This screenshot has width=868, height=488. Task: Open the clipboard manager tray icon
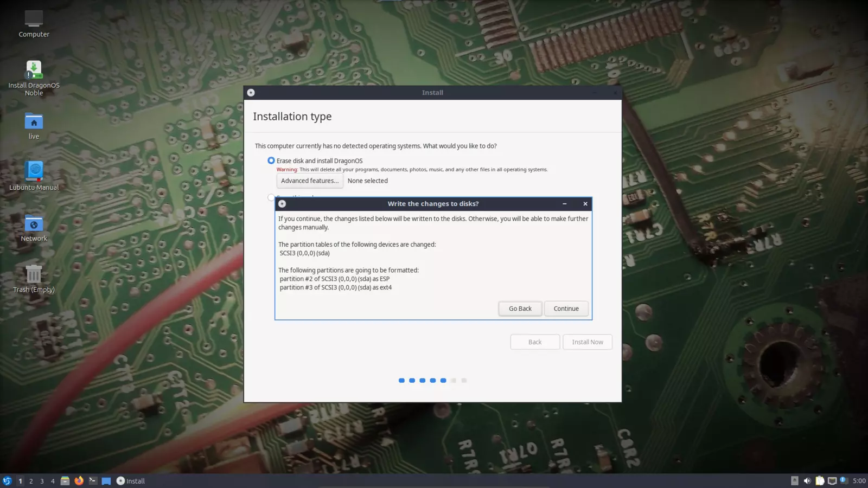point(820,481)
